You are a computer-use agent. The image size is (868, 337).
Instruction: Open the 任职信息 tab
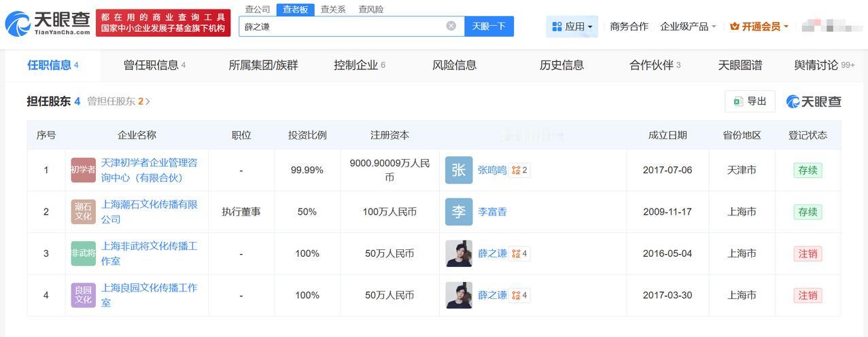(x=53, y=65)
